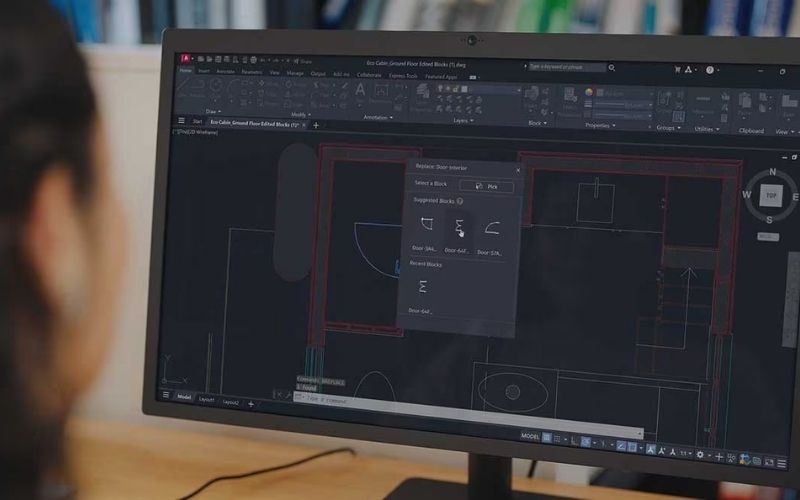Switch to the Home ribbon tab
This screenshot has width=800, height=500.
pos(186,70)
